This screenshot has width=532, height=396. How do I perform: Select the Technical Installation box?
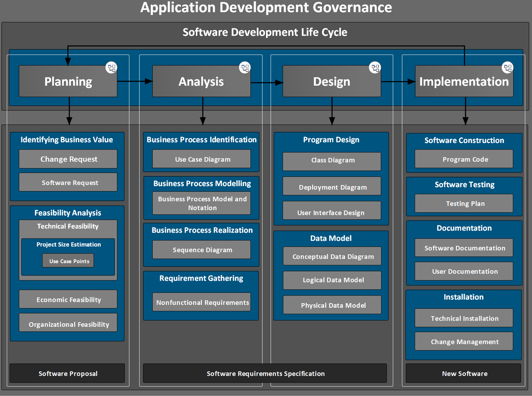(464, 318)
